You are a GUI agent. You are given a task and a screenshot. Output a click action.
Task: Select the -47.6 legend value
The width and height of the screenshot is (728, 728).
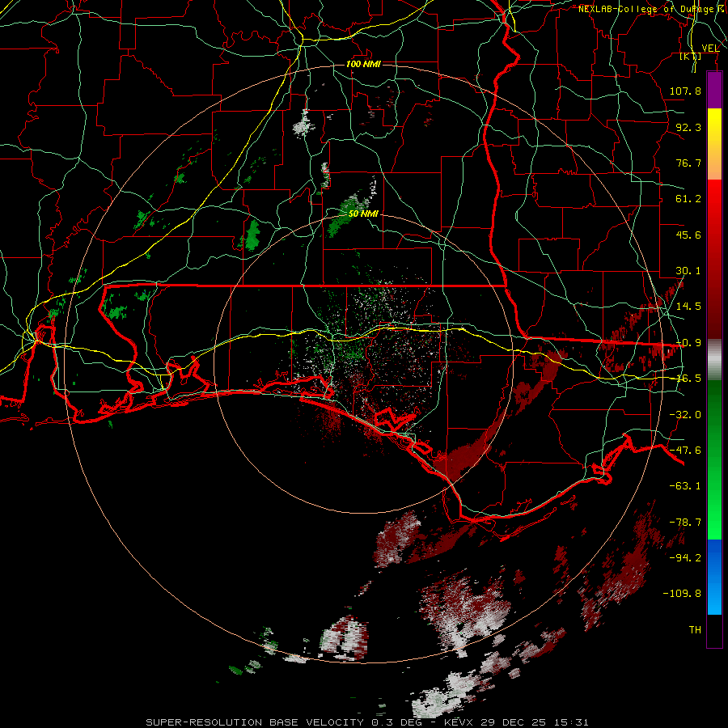coord(685,451)
